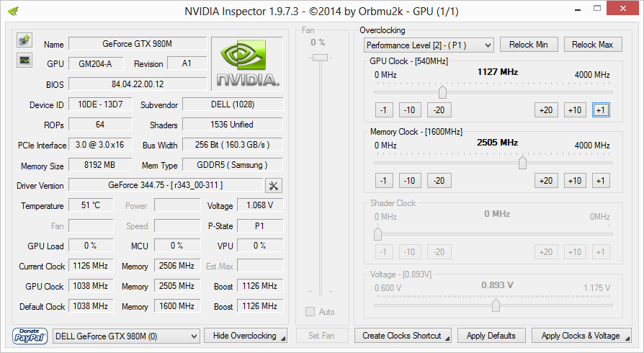Viewport: 644px width, 353px height.
Task: Click the Driver Version field
Action: [166, 185]
